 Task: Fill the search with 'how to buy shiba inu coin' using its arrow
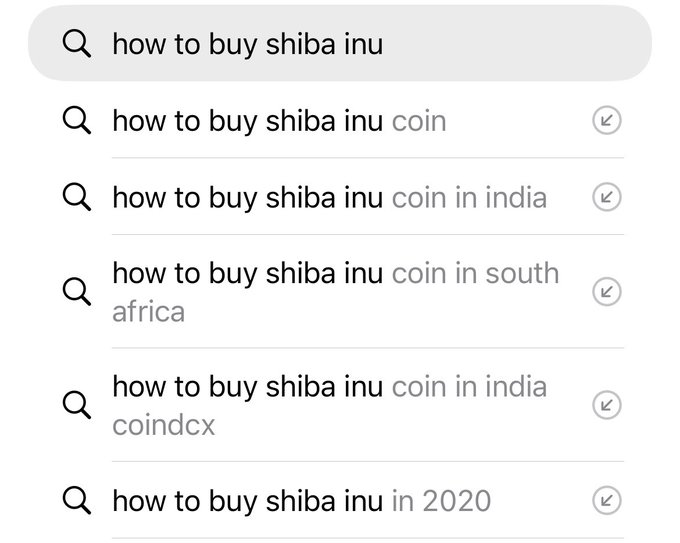(606, 121)
